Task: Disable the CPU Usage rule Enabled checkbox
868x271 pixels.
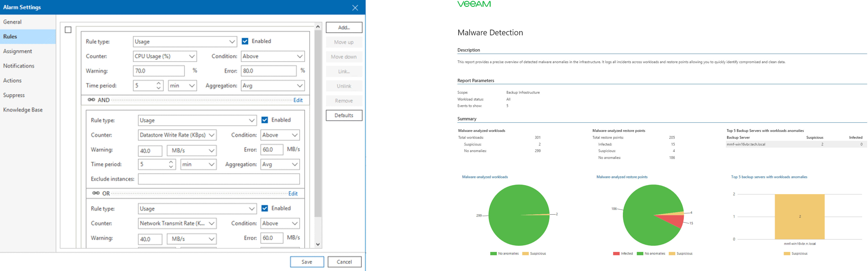Action: coord(245,41)
